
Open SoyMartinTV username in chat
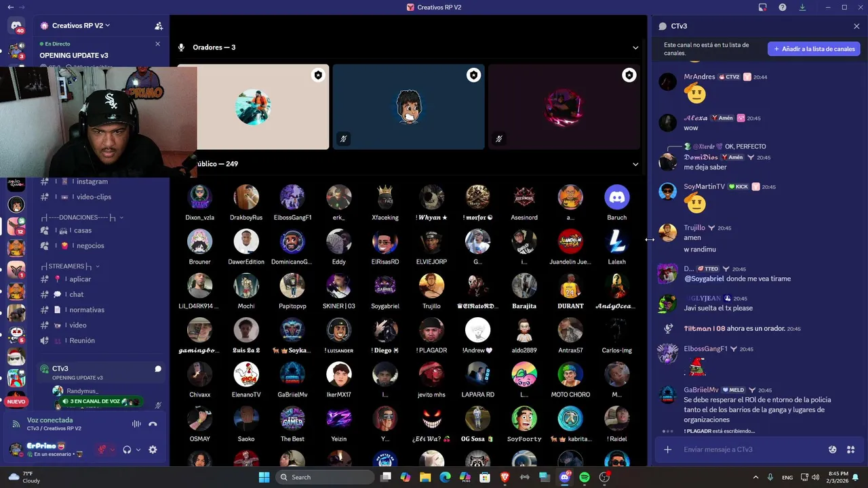[x=704, y=186]
